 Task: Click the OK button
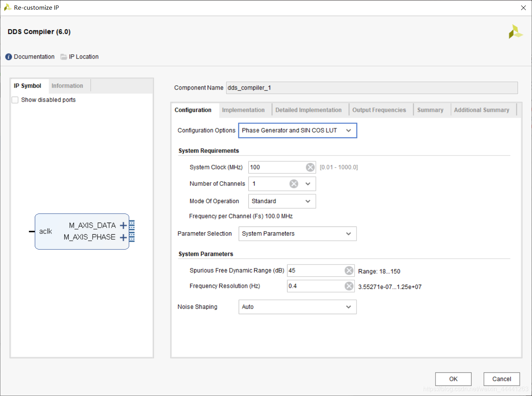tap(453, 379)
